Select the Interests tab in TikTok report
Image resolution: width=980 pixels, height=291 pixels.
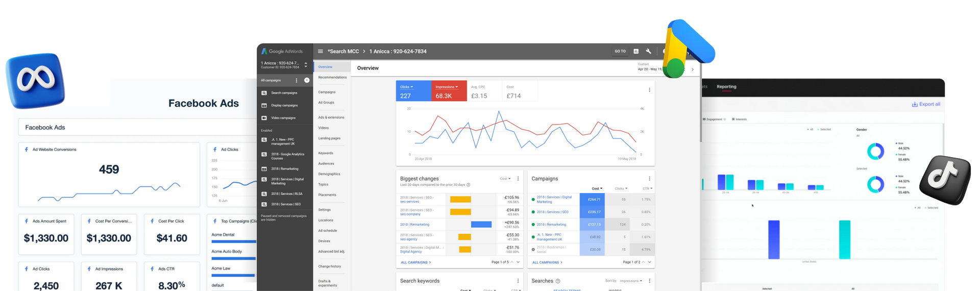pyautogui.click(x=739, y=119)
